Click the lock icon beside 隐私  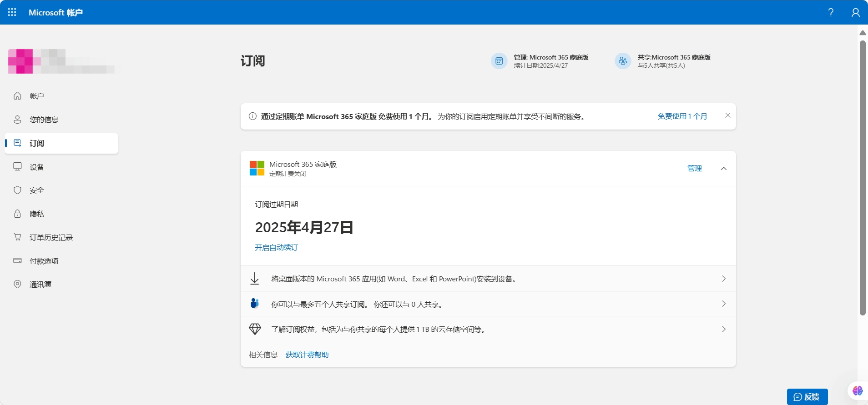[17, 214]
